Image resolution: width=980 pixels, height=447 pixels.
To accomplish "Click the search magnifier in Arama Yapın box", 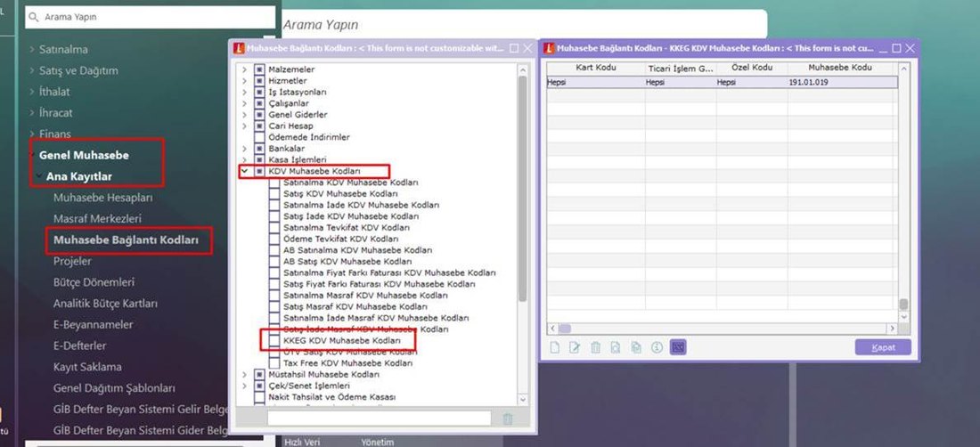I will pyautogui.click(x=34, y=18).
